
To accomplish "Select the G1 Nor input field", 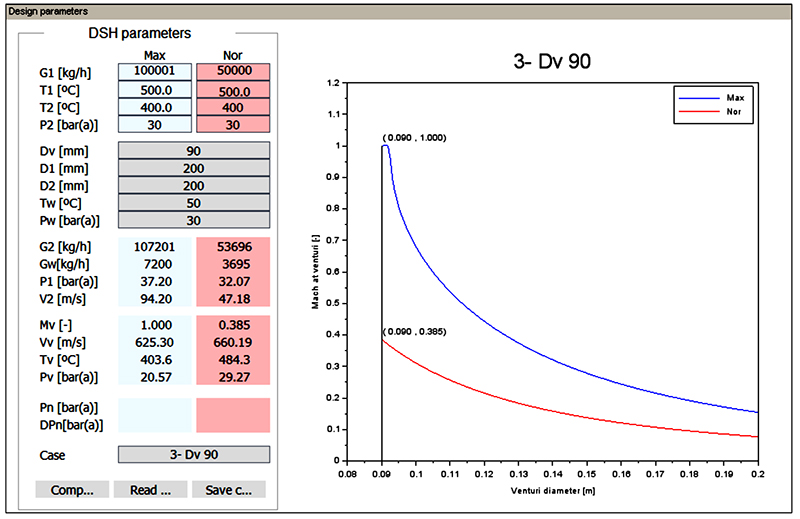I will click(x=233, y=71).
